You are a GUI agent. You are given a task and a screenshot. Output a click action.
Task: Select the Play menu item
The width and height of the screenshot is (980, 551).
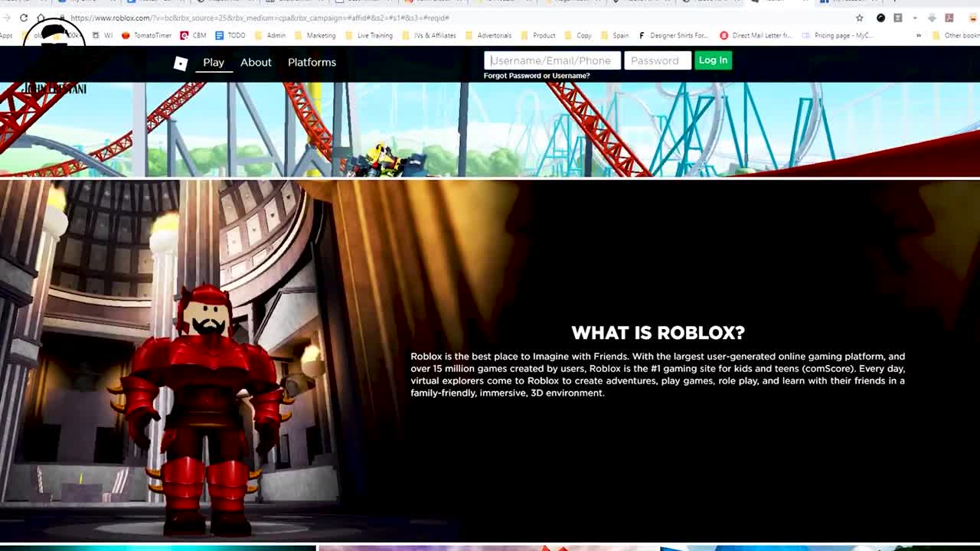pos(214,62)
